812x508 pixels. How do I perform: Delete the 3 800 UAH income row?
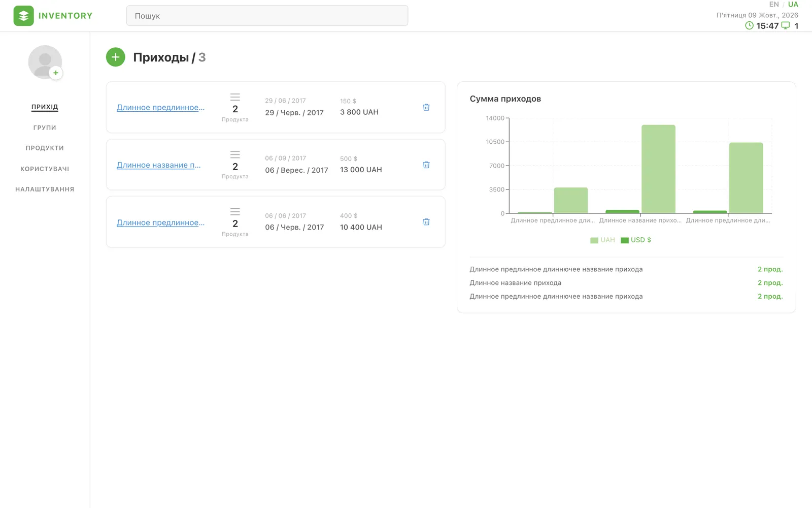click(x=426, y=107)
